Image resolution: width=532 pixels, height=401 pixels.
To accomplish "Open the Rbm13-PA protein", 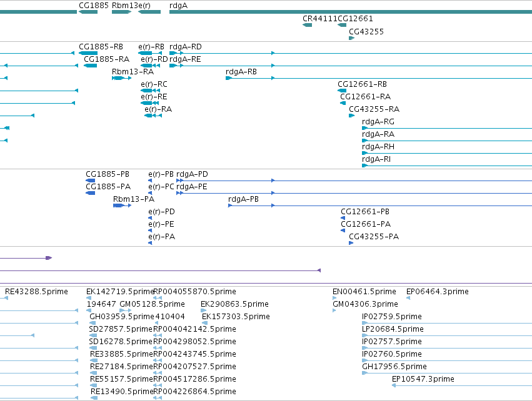I will pyautogui.click(x=134, y=199).
